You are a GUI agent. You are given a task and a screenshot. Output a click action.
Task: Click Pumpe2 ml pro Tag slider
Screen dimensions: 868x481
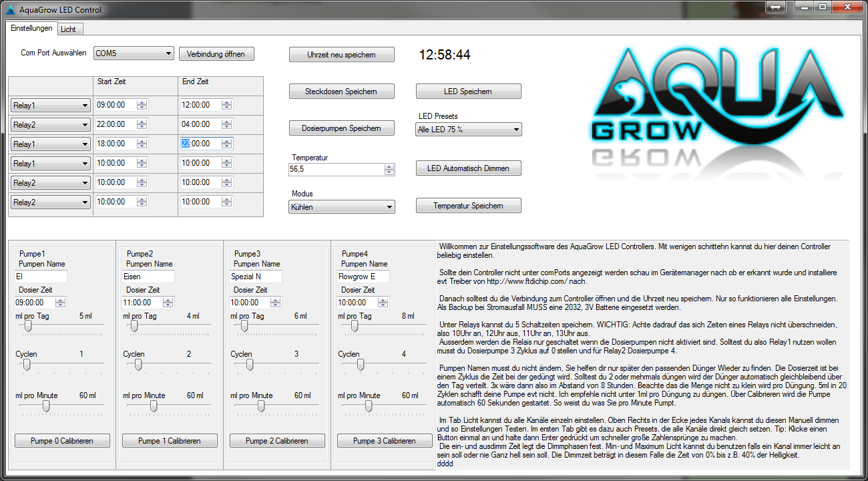pyautogui.click(x=169, y=328)
